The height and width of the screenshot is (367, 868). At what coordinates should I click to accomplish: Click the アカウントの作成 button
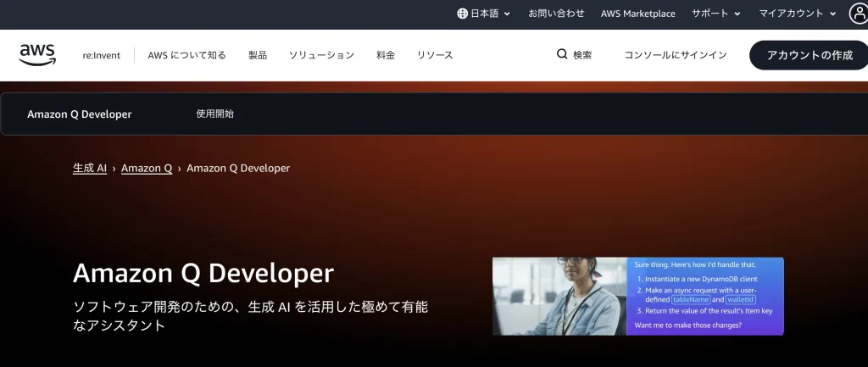point(809,55)
